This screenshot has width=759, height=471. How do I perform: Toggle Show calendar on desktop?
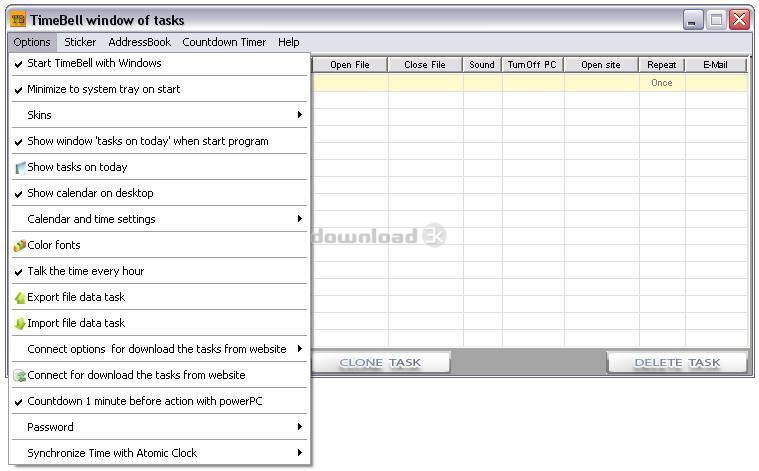[159, 193]
